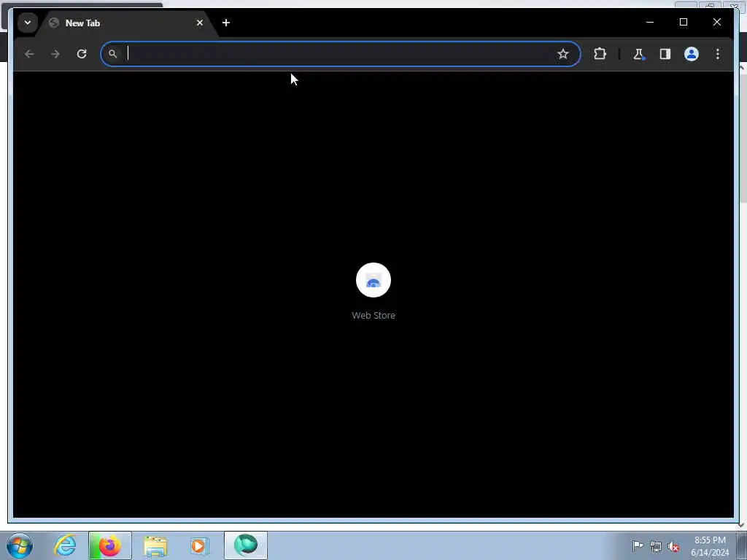Image resolution: width=747 pixels, height=560 pixels.
Task: Launch Windows Media Player from taskbar
Action: tap(198, 545)
